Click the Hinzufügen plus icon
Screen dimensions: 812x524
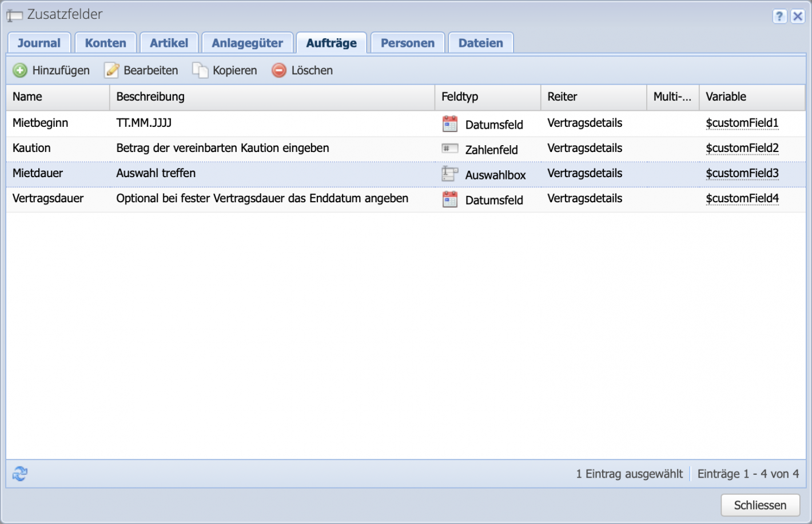coord(21,70)
